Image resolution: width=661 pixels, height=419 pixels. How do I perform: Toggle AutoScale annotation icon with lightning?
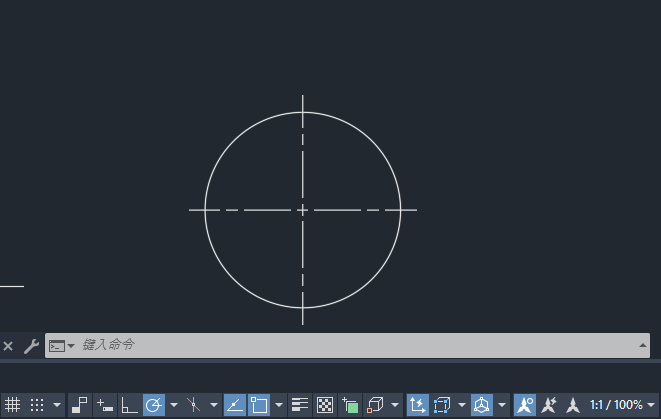coord(549,405)
